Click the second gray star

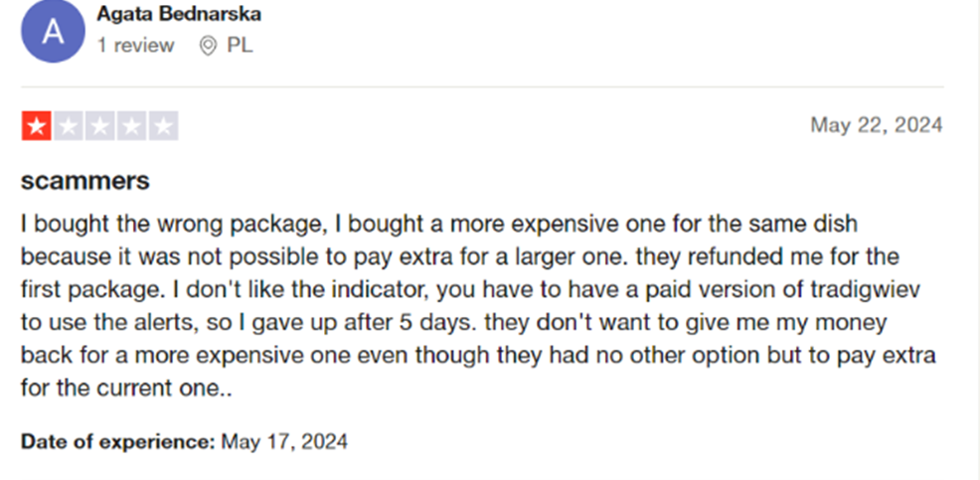click(x=69, y=126)
